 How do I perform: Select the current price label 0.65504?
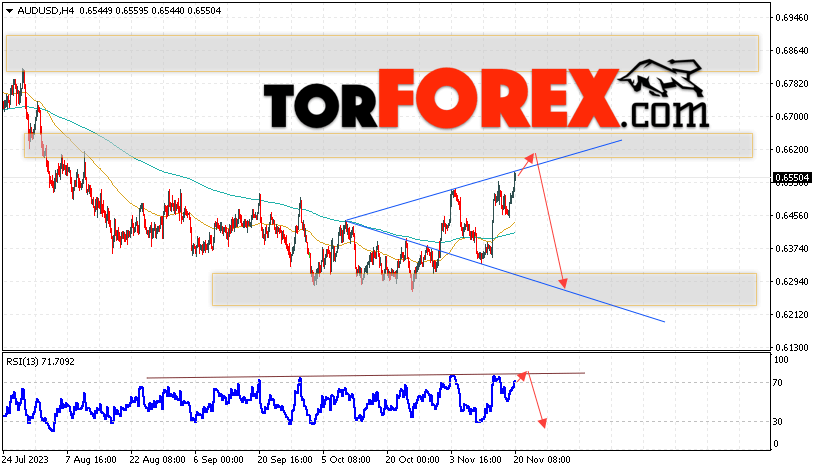point(792,178)
